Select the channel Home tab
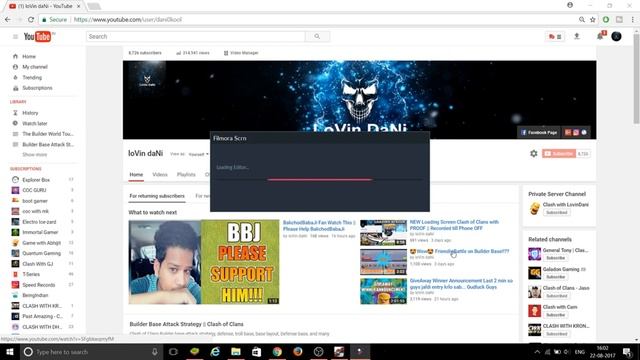The height and width of the screenshot is (360, 640). (x=136, y=175)
